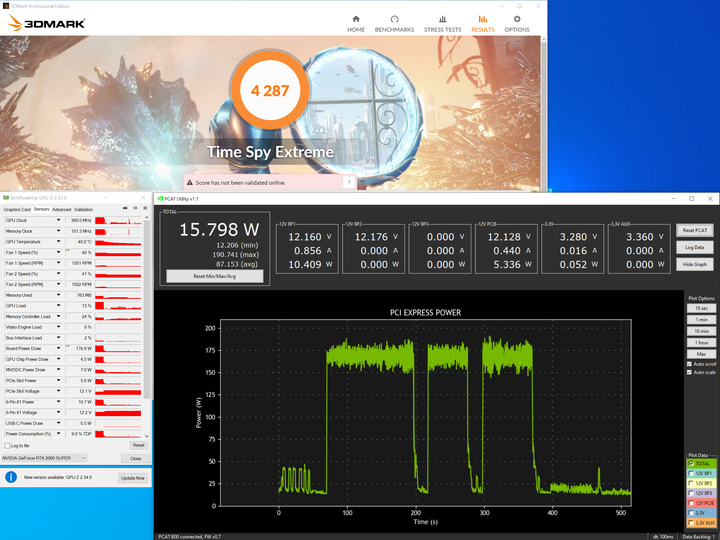Click the 3DMark title bar app icon

6,6
